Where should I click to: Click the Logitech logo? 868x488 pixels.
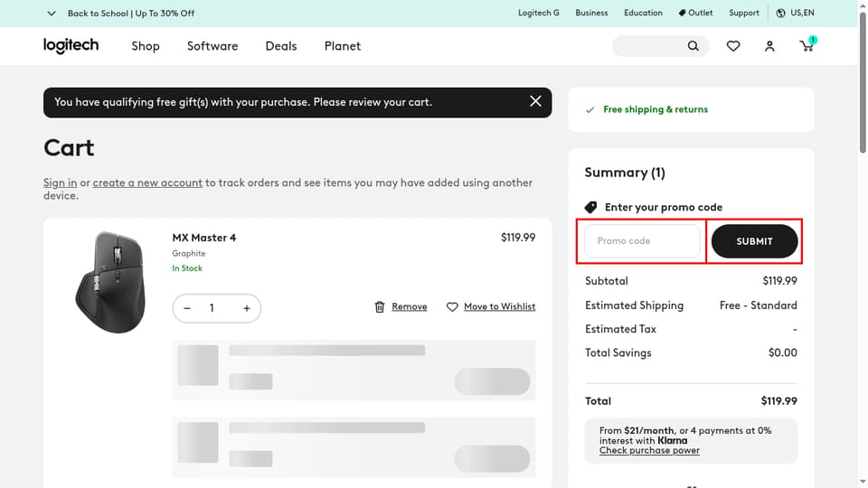click(71, 45)
